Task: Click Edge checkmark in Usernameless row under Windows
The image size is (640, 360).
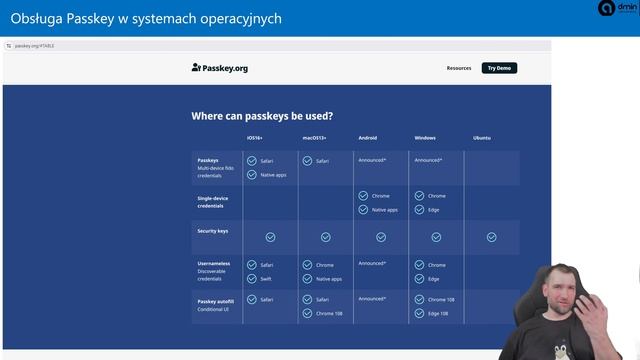Action: [419, 279]
